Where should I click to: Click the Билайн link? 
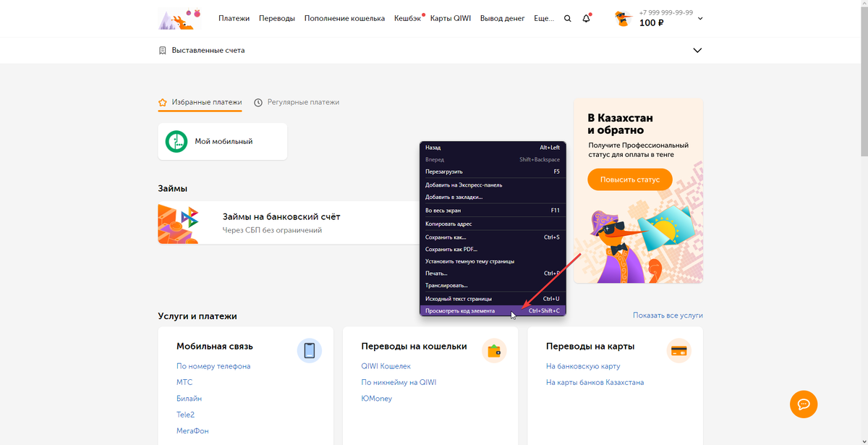coord(189,399)
